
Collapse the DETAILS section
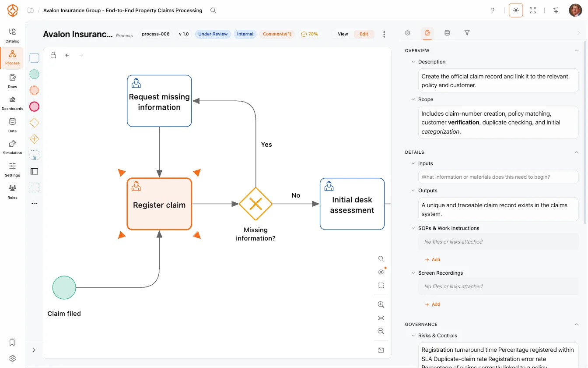click(576, 152)
